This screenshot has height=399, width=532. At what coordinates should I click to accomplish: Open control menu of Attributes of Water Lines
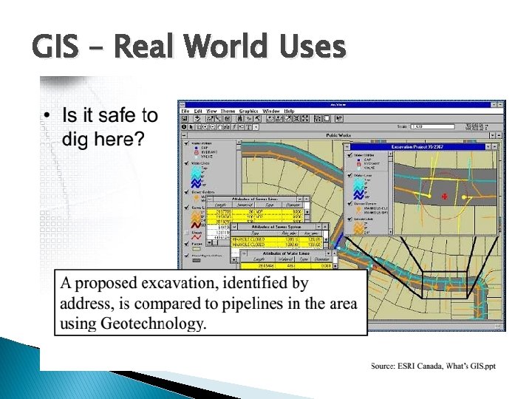click(x=244, y=253)
